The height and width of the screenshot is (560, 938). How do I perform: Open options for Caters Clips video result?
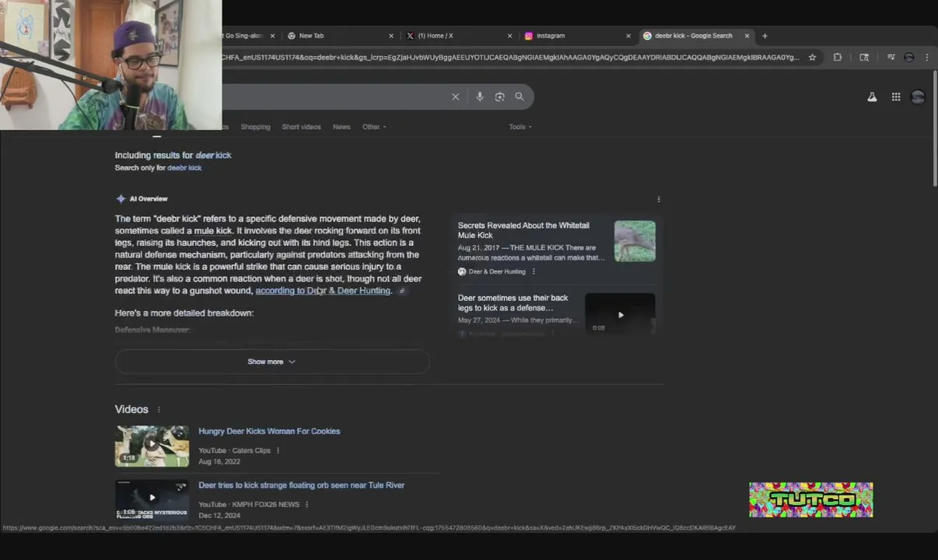click(x=278, y=450)
